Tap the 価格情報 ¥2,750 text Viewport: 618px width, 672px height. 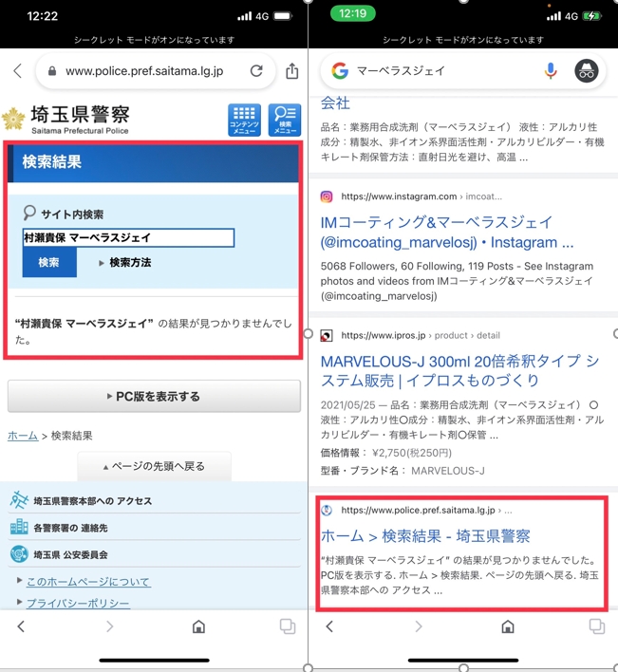coord(386,453)
